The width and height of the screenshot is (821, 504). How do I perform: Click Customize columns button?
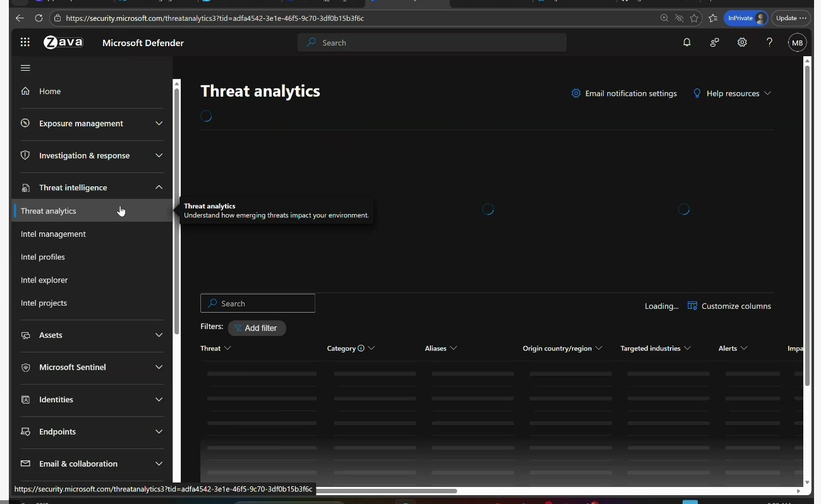tap(729, 306)
